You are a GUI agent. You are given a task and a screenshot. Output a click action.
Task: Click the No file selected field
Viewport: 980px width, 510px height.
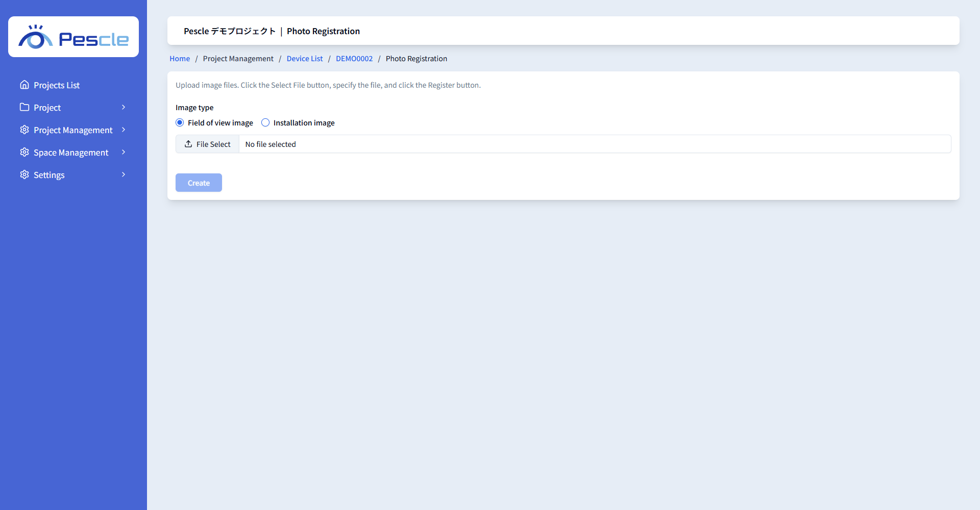click(595, 144)
